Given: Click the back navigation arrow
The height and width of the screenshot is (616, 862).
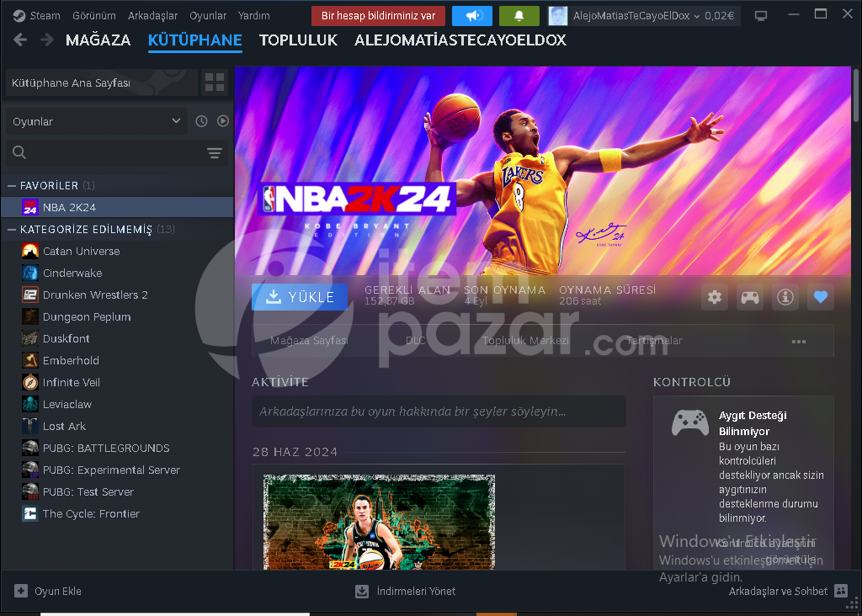Looking at the screenshot, I should (20, 40).
